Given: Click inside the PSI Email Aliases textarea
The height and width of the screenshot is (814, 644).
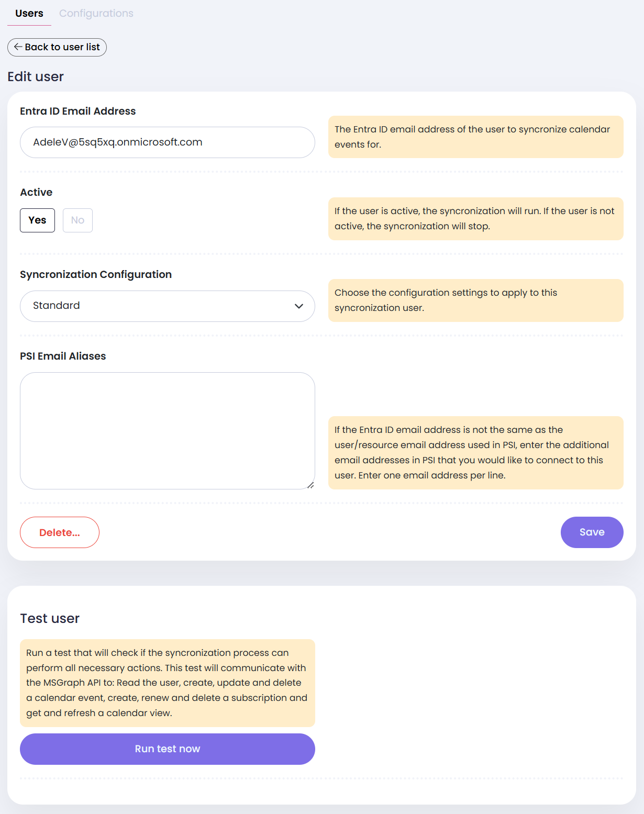Looking at the screenshot, I should (167, 430).
